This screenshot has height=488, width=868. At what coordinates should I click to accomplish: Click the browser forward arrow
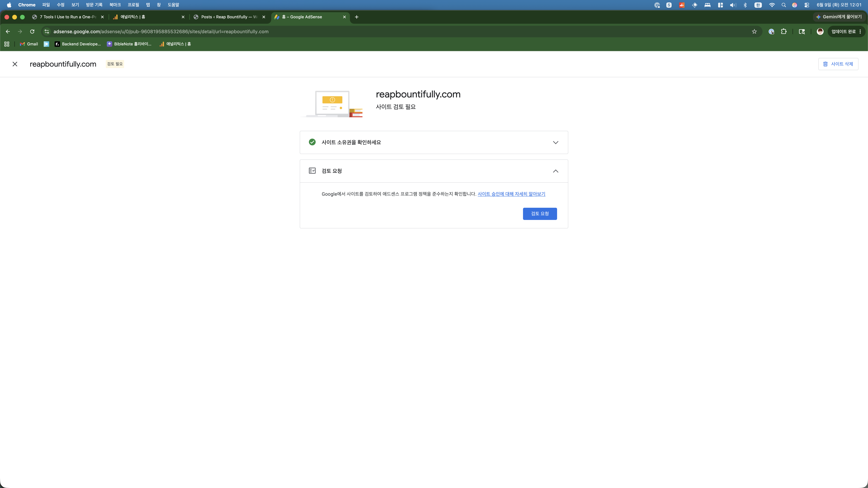(x=20, y=32)
